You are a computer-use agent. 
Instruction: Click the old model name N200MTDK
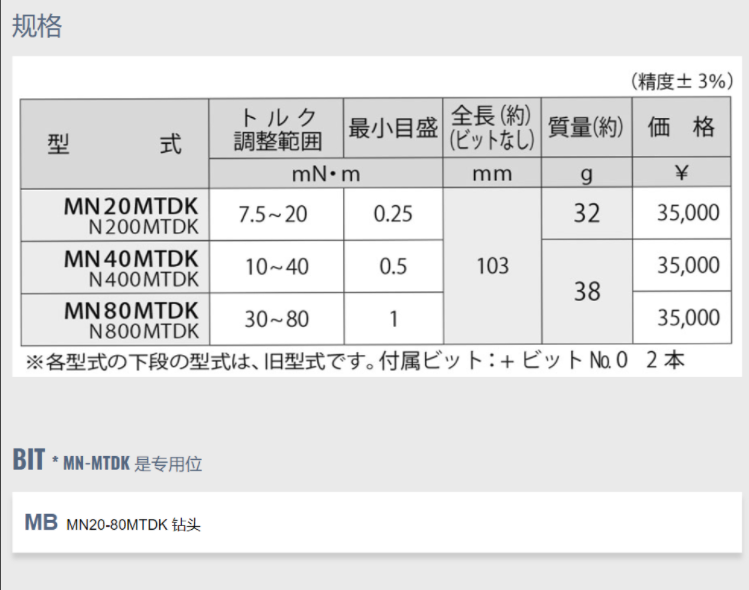[x=144, y=226]
